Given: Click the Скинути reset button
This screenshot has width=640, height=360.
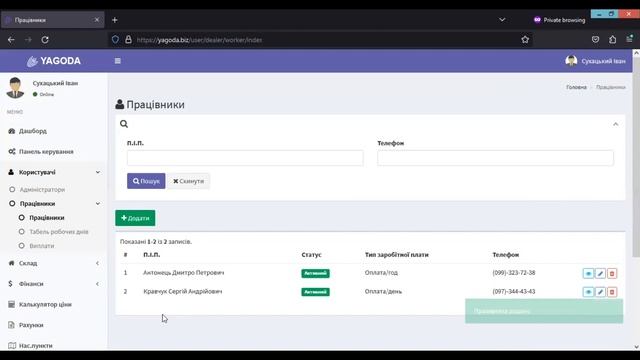Looking at the screenshot, I should point(189,181).
